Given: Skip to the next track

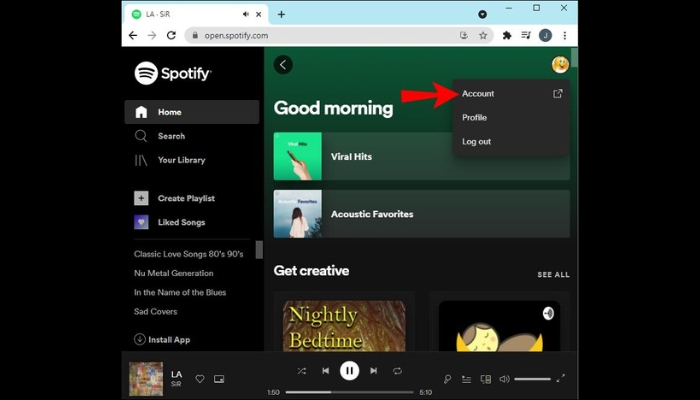Looking at the screenshot, I should point(373,371).
